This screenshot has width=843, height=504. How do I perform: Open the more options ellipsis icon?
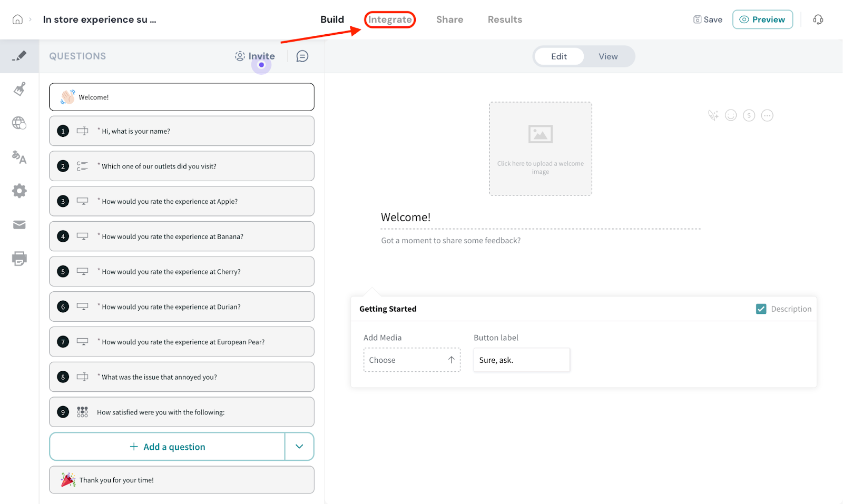pos(767,115)
